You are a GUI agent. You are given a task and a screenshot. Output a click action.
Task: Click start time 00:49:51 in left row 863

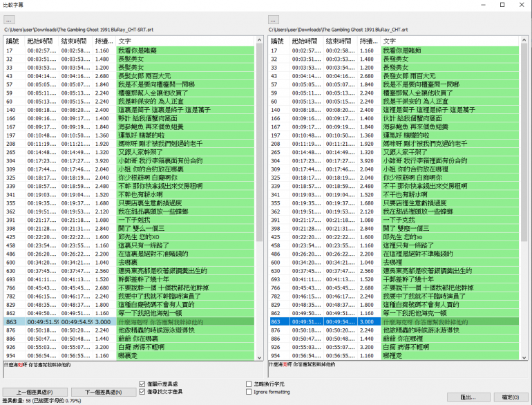(42, 322)
